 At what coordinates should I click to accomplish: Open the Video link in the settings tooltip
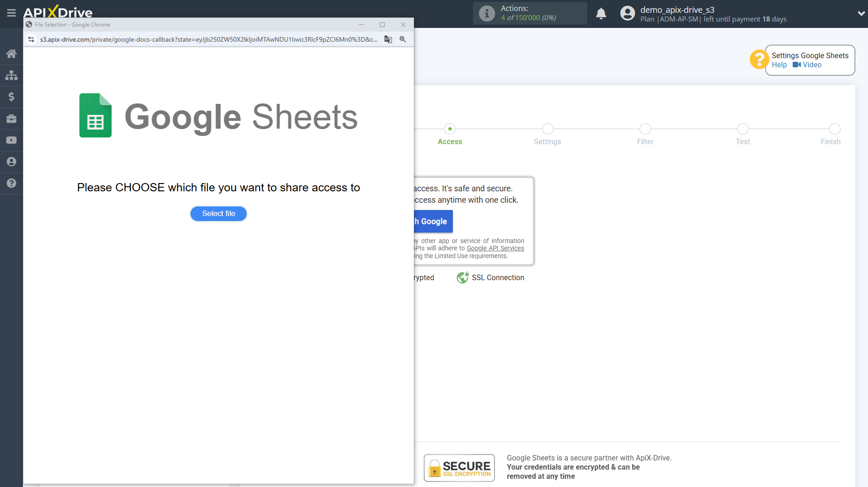coord(807,65)
